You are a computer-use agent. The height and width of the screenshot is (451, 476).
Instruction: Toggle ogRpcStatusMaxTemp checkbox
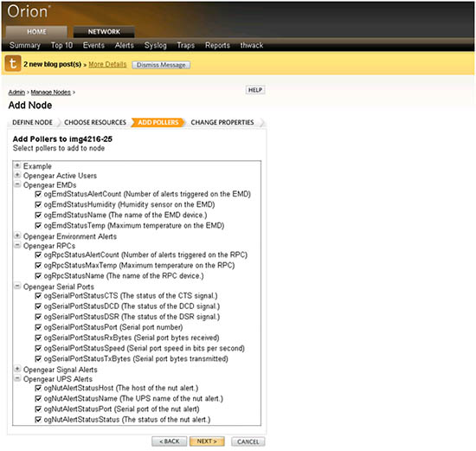pos(38,266)
